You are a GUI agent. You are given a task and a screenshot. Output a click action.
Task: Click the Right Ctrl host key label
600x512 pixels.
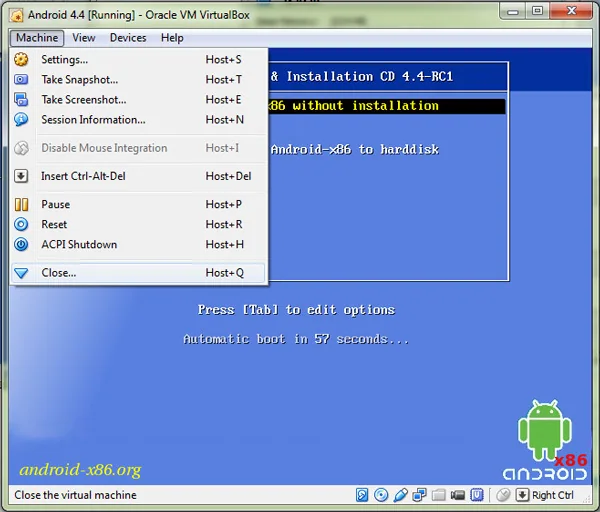(553, 495)
